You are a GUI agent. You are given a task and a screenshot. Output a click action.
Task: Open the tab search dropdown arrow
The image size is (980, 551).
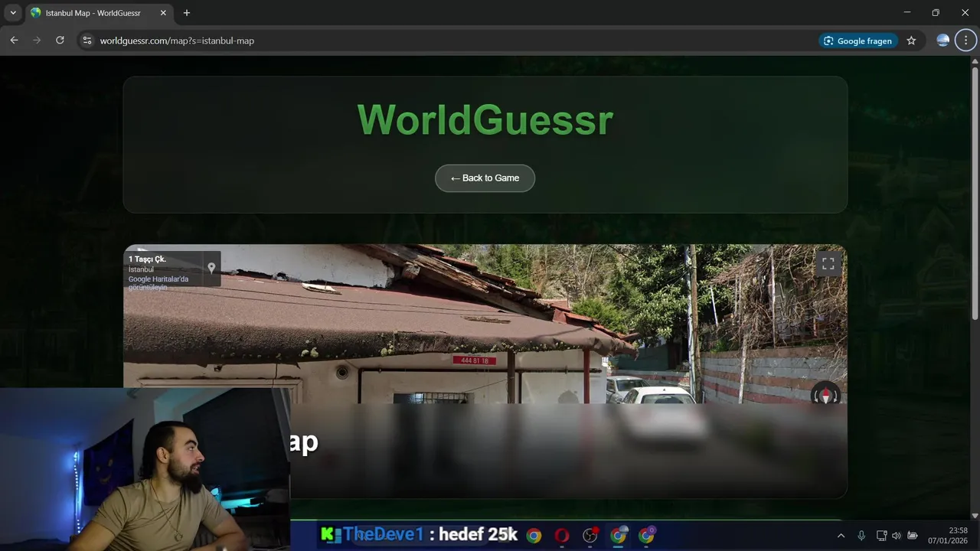coord(13,13)
